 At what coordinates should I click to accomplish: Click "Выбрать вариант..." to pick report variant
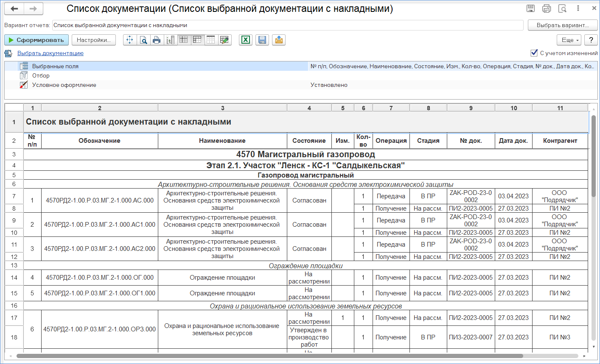coord(563,25)
